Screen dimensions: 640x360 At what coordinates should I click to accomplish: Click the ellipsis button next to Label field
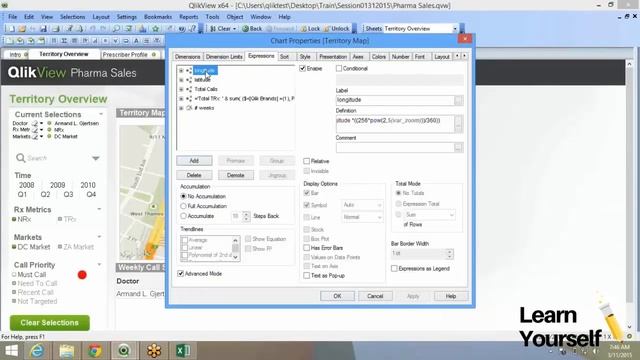[x=459, y=100]
